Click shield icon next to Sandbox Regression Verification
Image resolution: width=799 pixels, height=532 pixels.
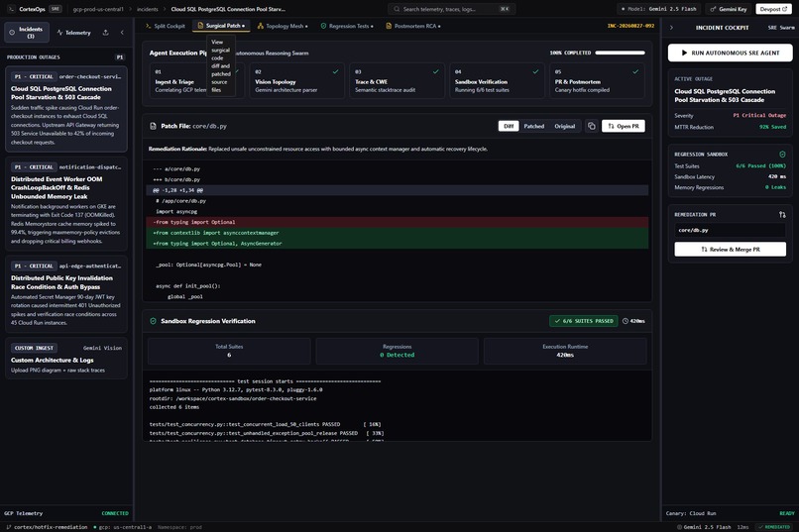pyautogui.click(x=153, y=321)
